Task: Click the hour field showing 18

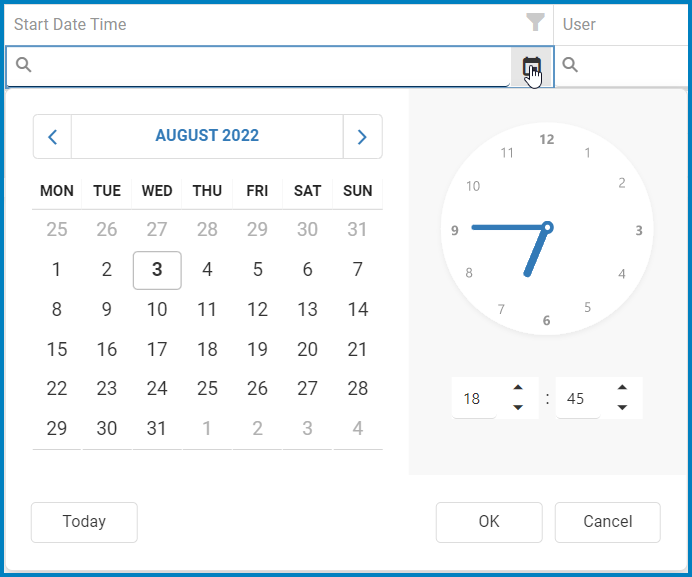Action: click(473, 399)
